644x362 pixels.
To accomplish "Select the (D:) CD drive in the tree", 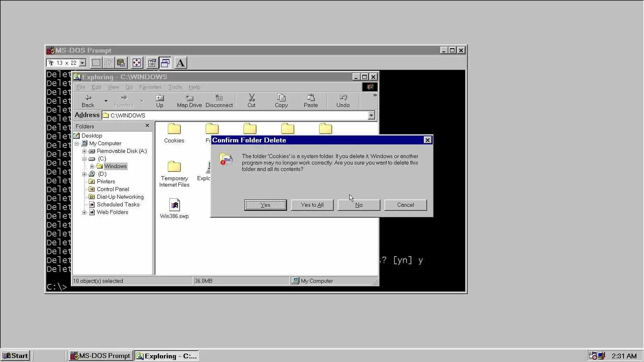I will pos(102,174).
